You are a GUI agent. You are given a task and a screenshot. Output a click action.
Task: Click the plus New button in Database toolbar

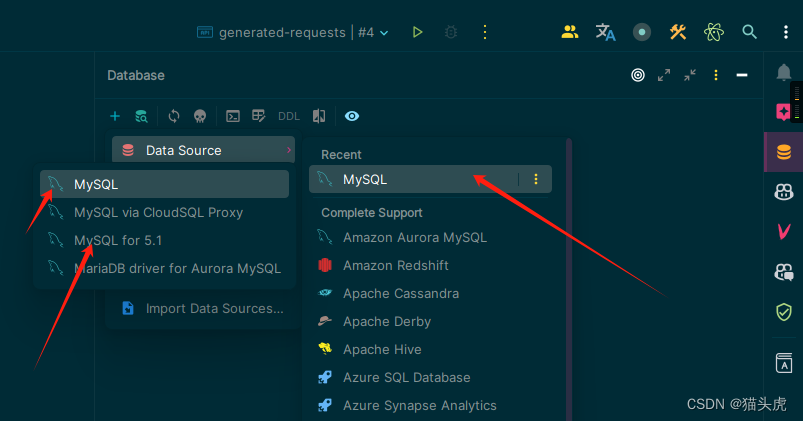point(115,116)
